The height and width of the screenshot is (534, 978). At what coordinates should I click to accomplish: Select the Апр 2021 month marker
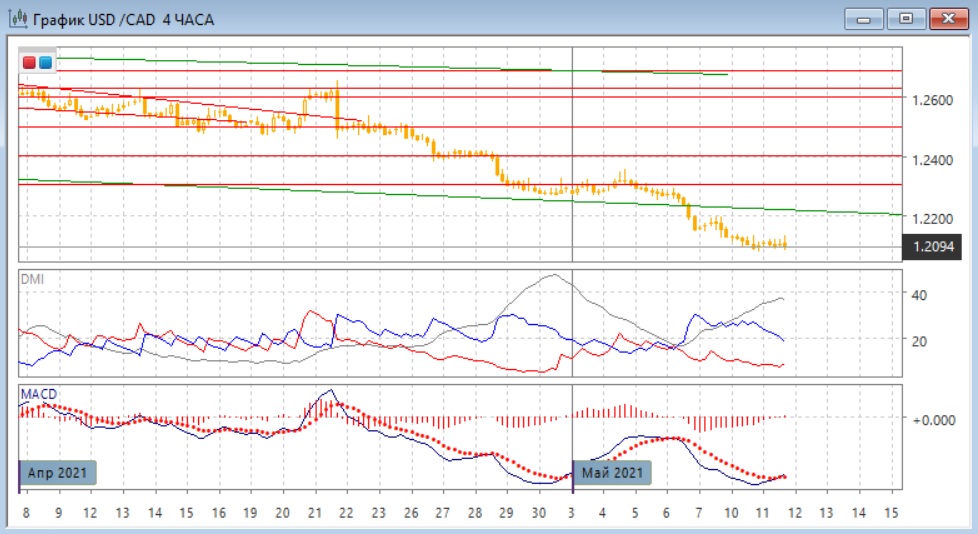[x=58, y=472]
